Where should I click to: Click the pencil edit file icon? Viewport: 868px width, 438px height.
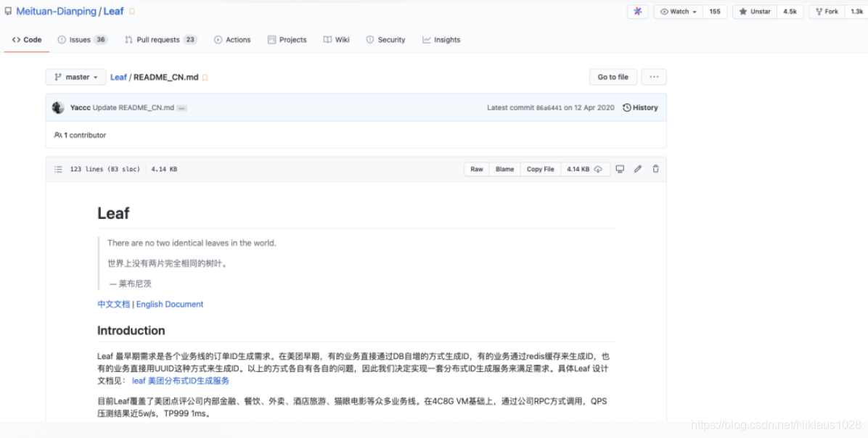tap(638, 169)
